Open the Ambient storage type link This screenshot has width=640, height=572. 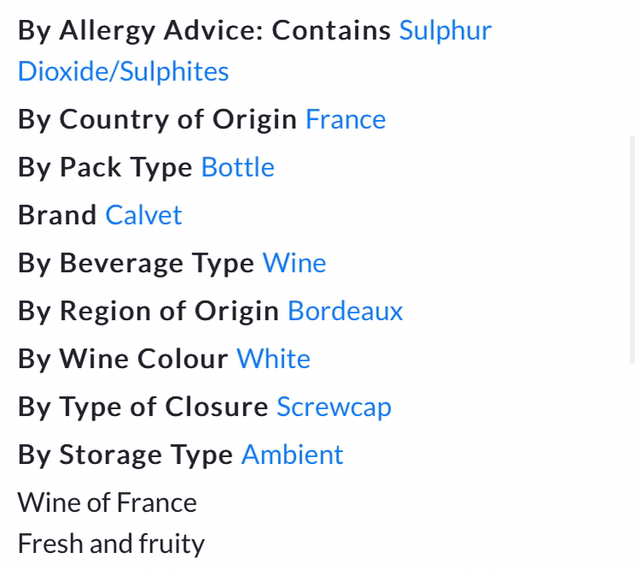tap(292, 455)
